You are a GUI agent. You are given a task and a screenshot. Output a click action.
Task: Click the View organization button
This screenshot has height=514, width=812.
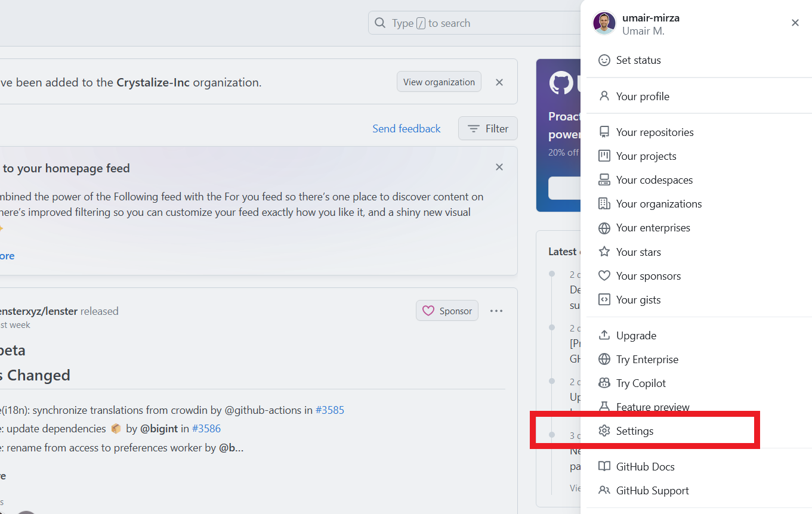[439, 82]
